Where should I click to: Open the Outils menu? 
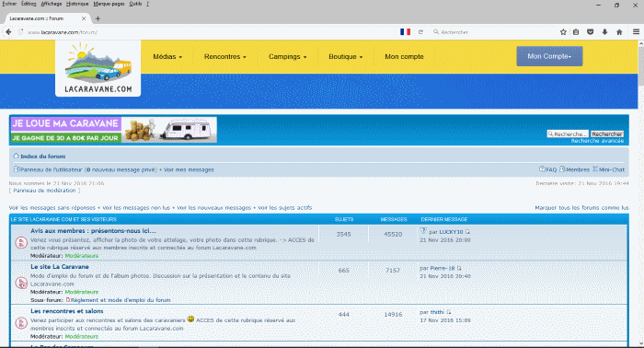pyautogui.click(x=135, y=4)
